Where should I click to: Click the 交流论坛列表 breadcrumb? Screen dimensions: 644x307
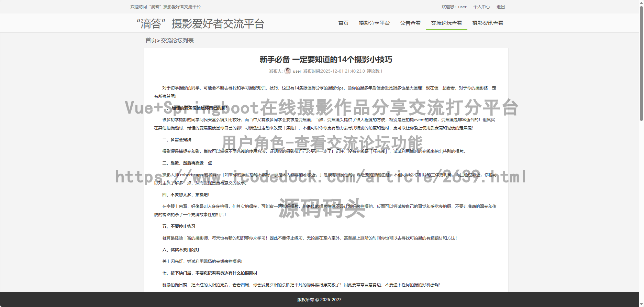click(177, 41)
